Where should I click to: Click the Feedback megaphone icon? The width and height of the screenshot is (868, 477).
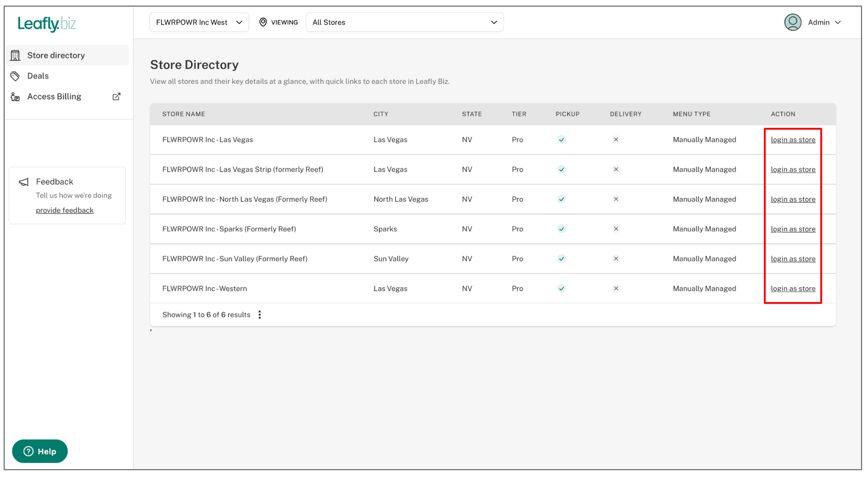[24, 182]
